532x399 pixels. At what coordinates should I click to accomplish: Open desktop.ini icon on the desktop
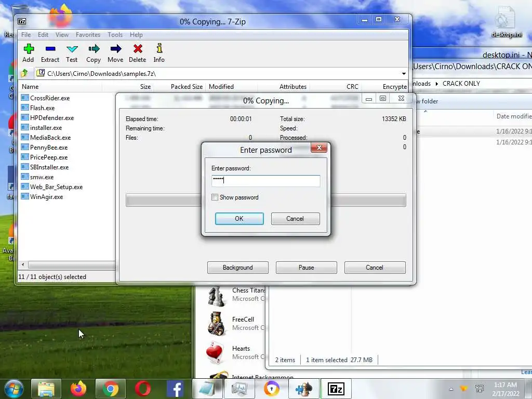point(506,22)
